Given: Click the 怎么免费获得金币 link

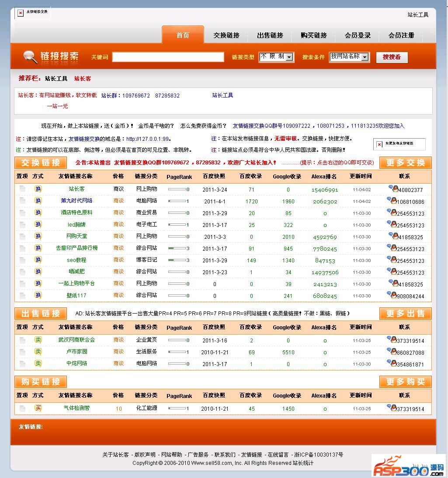Looking at the screenshot, I should point(203,126).
